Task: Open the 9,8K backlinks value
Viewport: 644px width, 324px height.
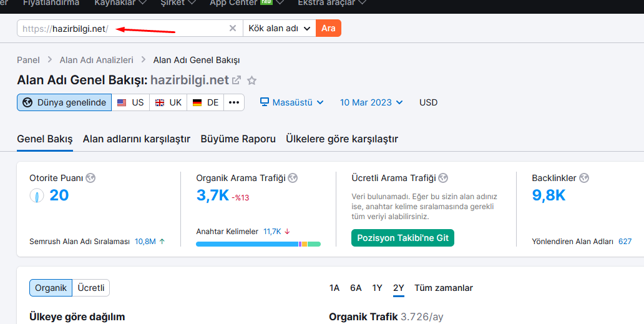Action: [549, 195]
